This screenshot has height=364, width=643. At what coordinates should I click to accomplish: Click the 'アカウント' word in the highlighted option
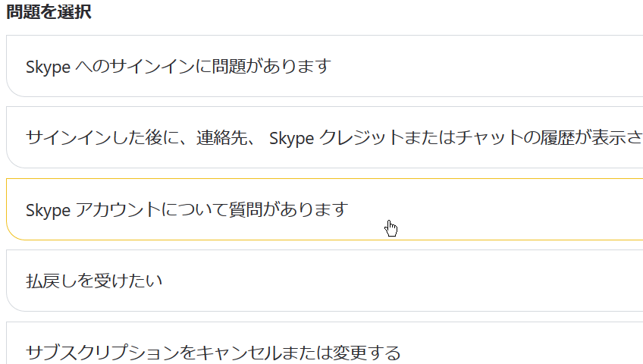[x=118, y=209]
